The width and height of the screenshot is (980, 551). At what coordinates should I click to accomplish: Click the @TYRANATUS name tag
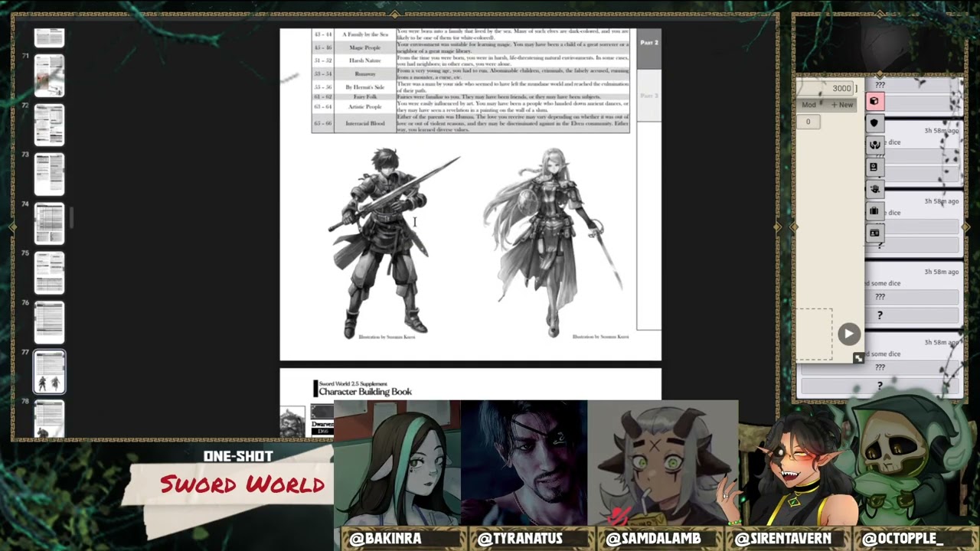[518, 539]
